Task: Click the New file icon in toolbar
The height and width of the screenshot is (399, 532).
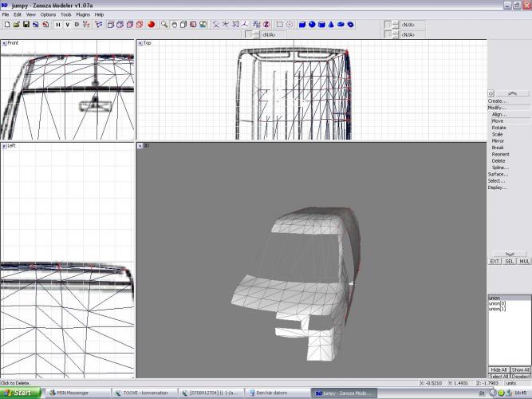Action: pyautogui.click(x=6, y=24)
